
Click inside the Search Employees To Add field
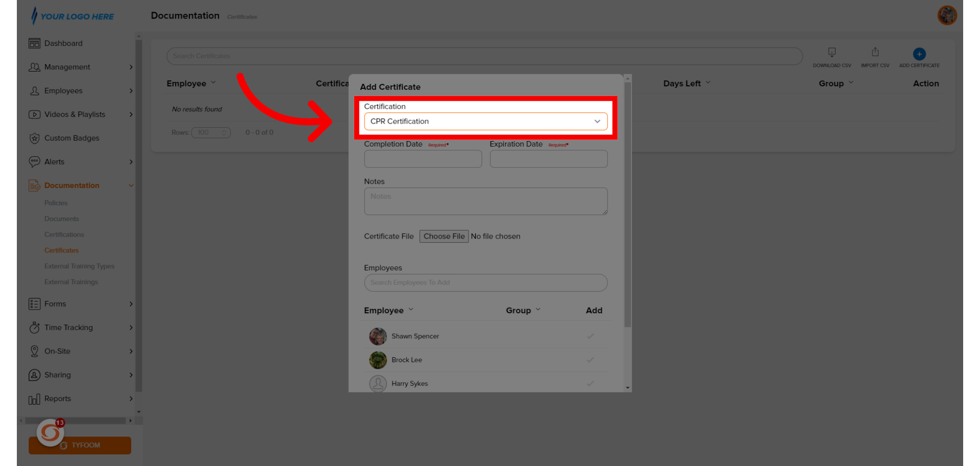point(485,283)
